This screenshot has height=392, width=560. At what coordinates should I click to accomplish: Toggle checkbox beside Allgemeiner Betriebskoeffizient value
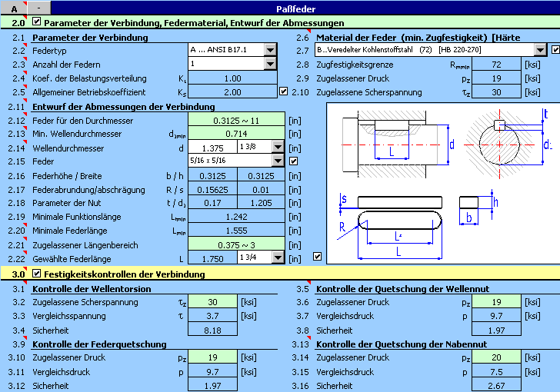(283, 91)
